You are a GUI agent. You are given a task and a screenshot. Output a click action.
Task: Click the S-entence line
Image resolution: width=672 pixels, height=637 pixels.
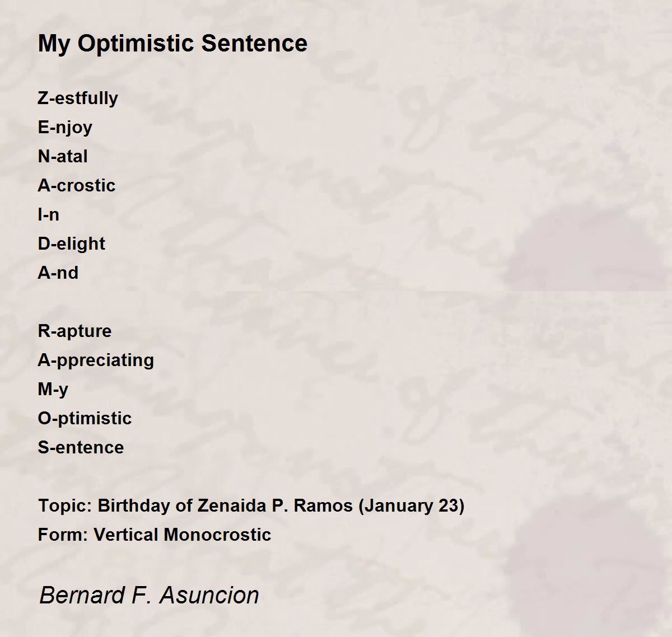coord(81,447)
